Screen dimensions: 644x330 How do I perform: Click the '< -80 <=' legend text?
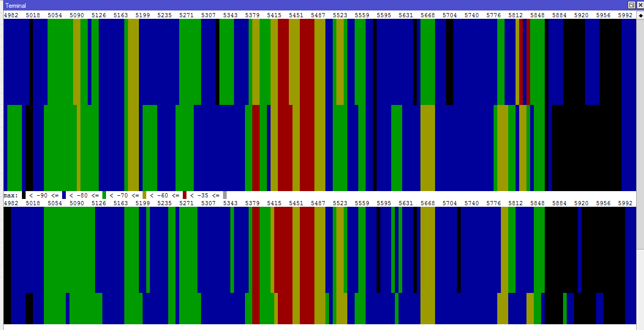point(84,195)
